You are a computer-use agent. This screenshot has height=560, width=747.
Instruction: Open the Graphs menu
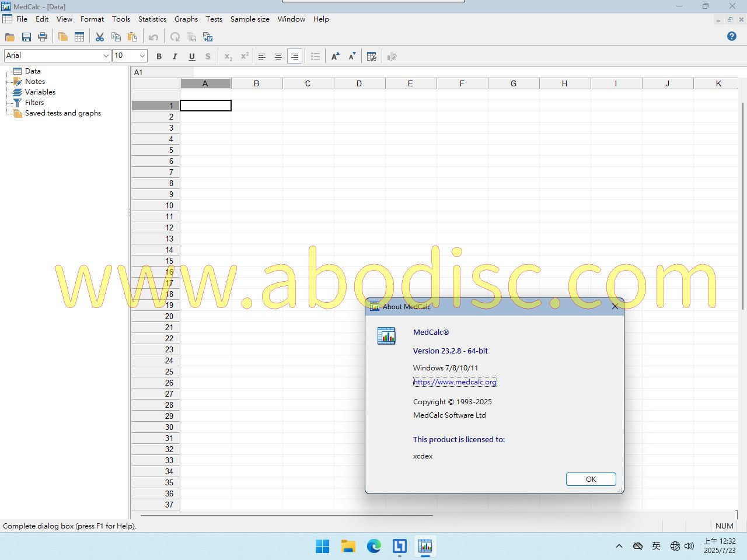tap(186, 19)
